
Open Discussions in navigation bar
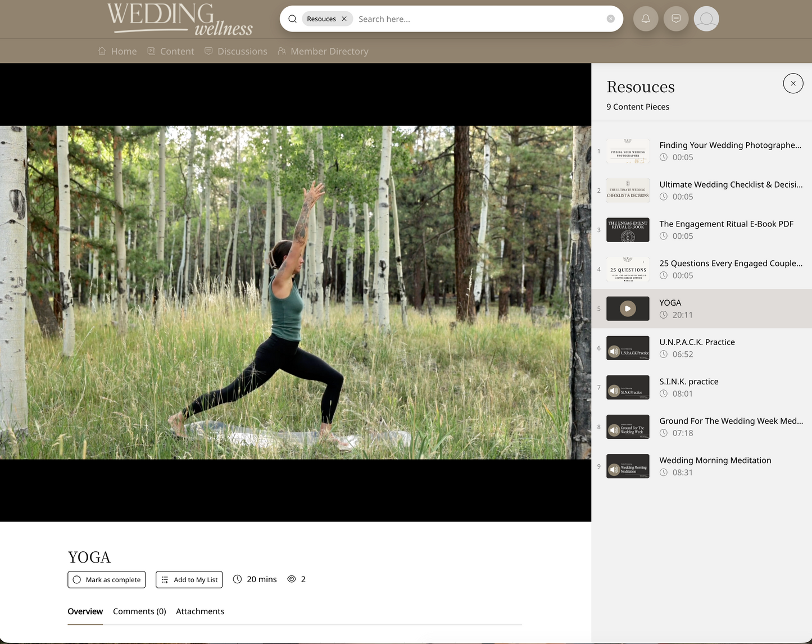(236, 51)
